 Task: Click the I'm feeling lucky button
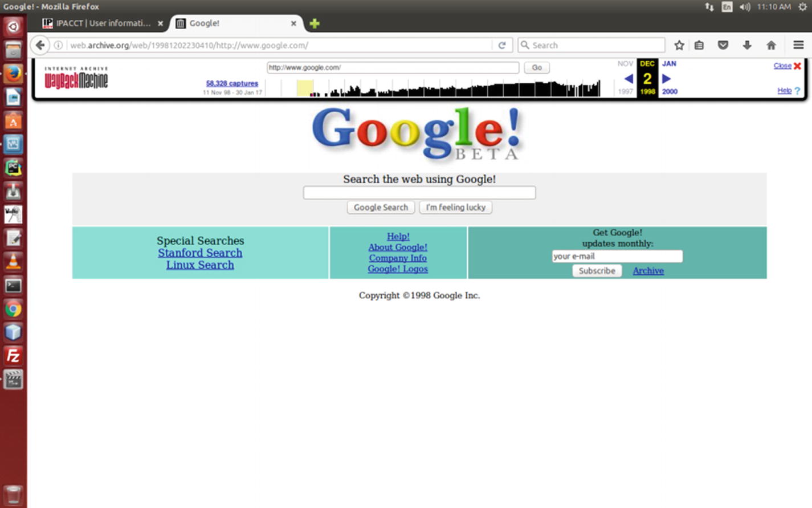point(456,208)
